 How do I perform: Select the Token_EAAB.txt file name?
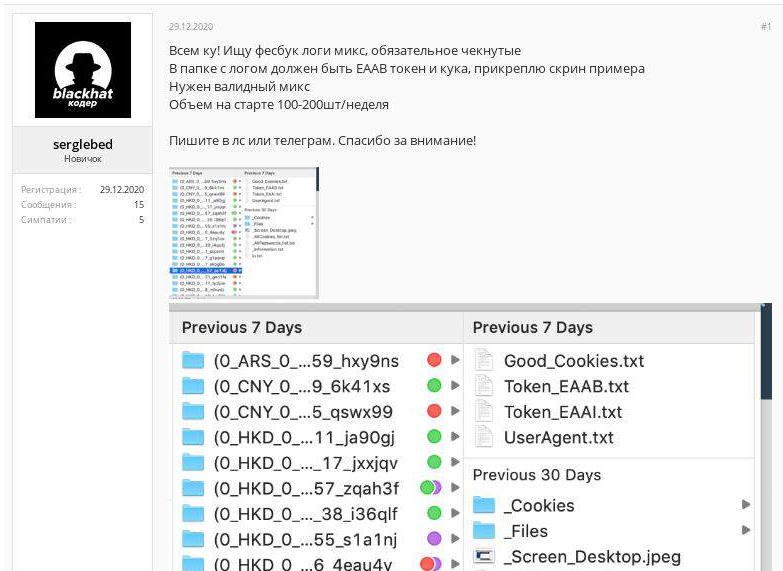tap(566, 387)
